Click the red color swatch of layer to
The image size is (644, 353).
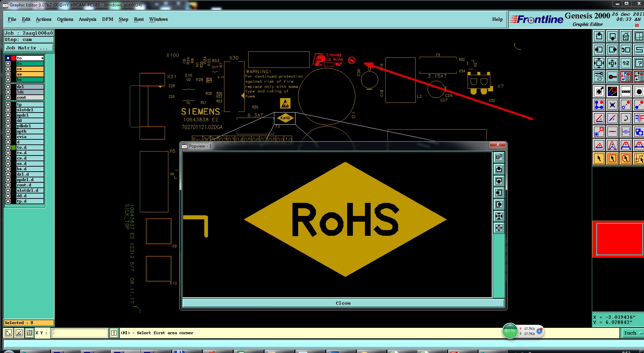(13, 58)
